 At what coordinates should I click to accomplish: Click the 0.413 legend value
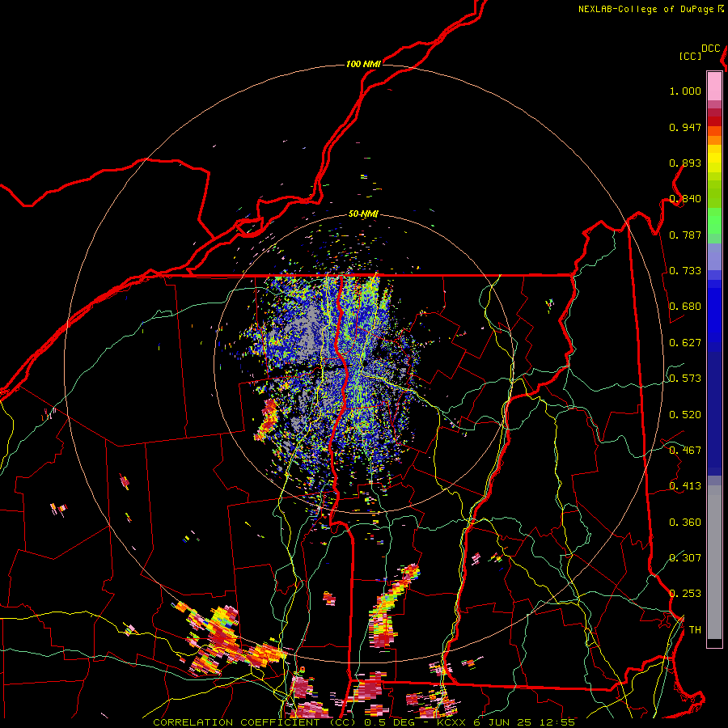(685, 486)
